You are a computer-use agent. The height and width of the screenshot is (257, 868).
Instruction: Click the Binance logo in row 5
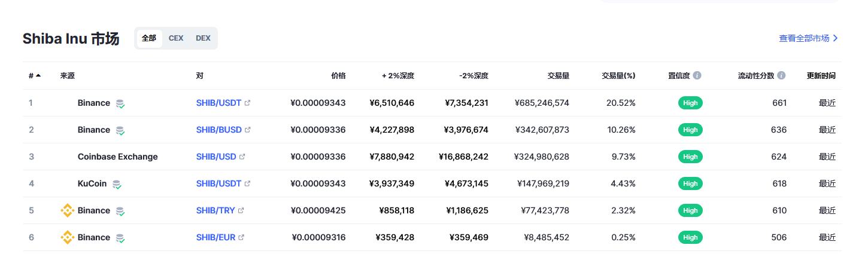(67, 210)
